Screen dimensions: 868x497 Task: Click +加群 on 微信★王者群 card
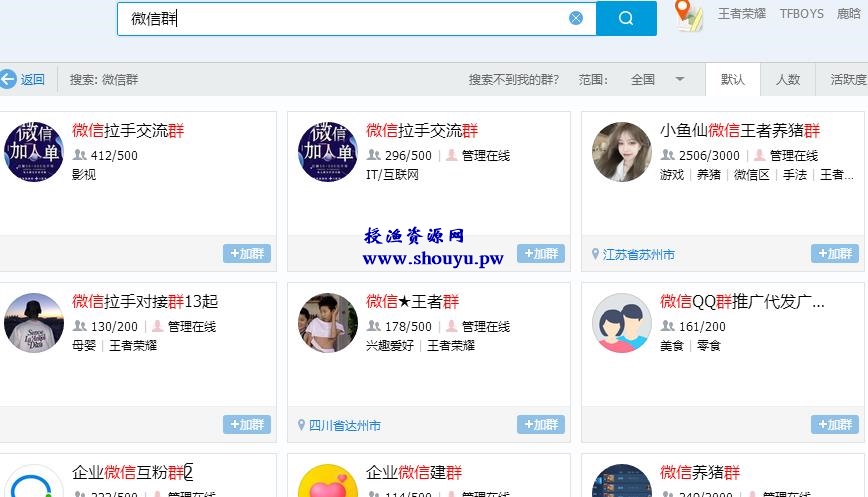pyautogui.click(x=541, y=424)
